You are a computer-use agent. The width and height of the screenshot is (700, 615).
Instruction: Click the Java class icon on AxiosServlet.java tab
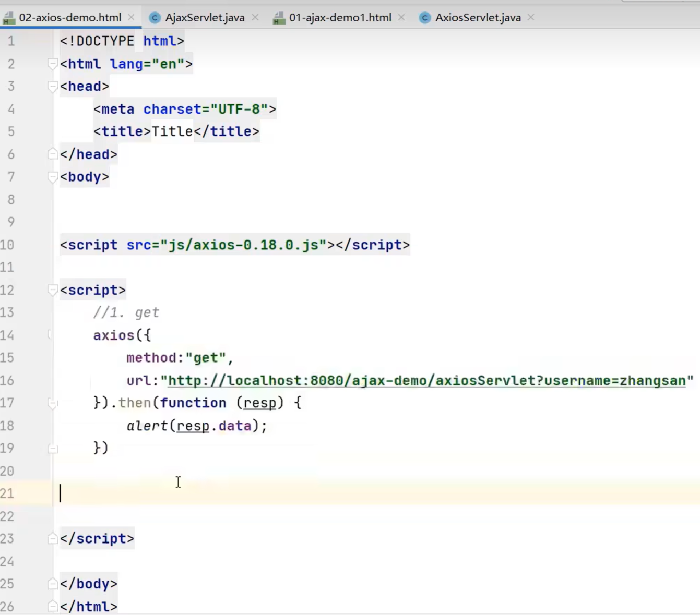[425, 18]
